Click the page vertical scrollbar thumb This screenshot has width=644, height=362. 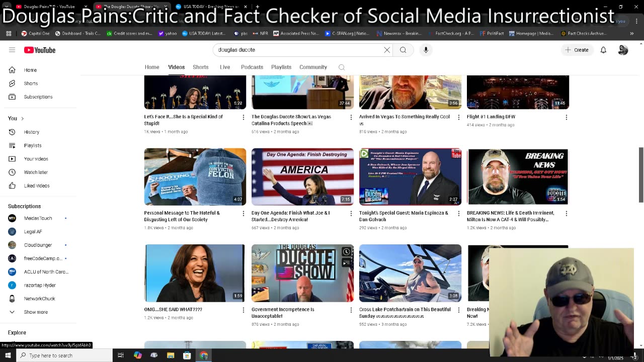[x=641, y=175]
